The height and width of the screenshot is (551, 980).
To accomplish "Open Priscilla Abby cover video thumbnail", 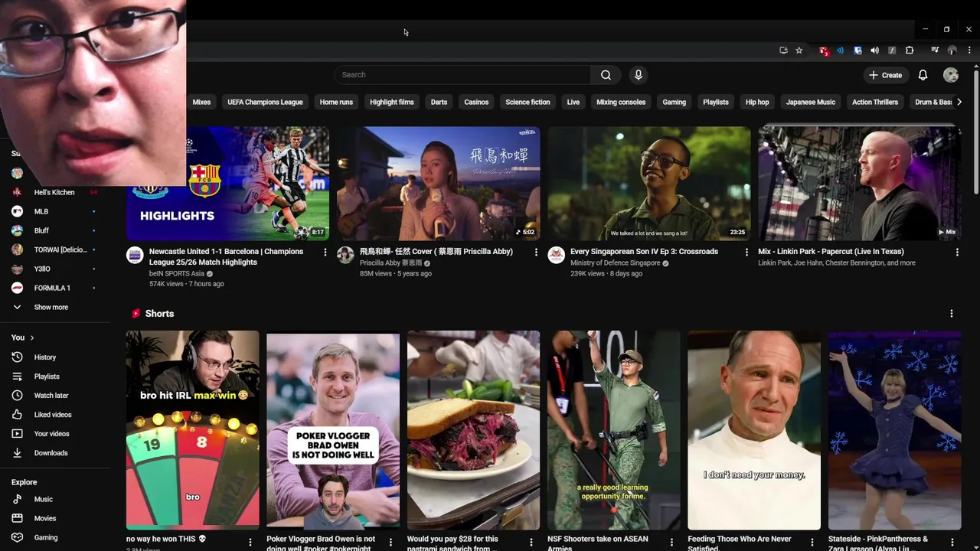I will (438, 184).
